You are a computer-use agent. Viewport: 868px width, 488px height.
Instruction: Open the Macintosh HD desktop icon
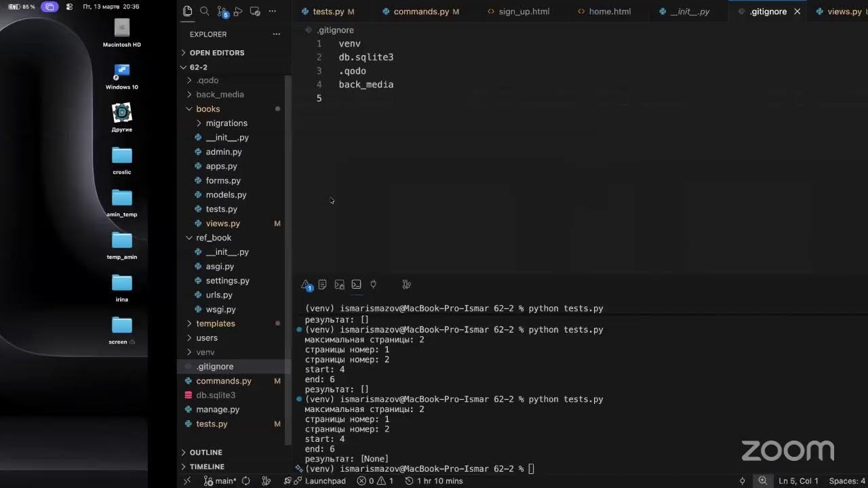coord(122,33)
